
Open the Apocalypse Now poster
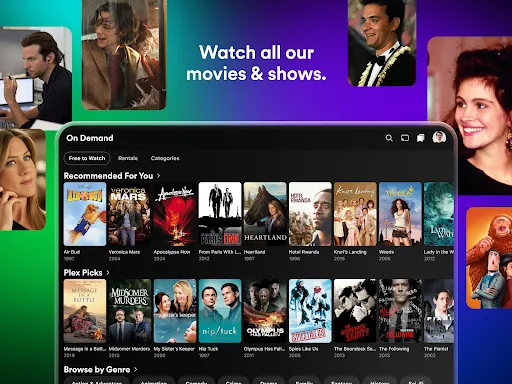tap(175, 214)
